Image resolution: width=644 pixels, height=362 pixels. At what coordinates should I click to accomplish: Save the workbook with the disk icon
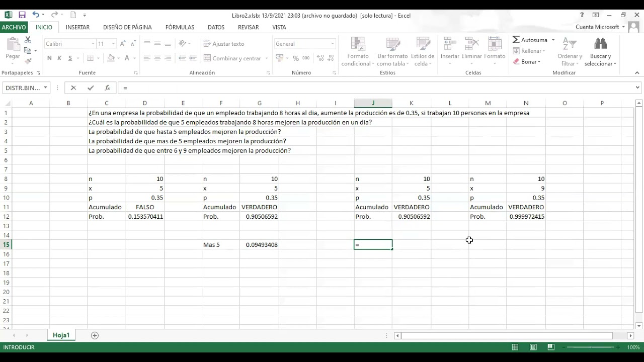point(22,15)
